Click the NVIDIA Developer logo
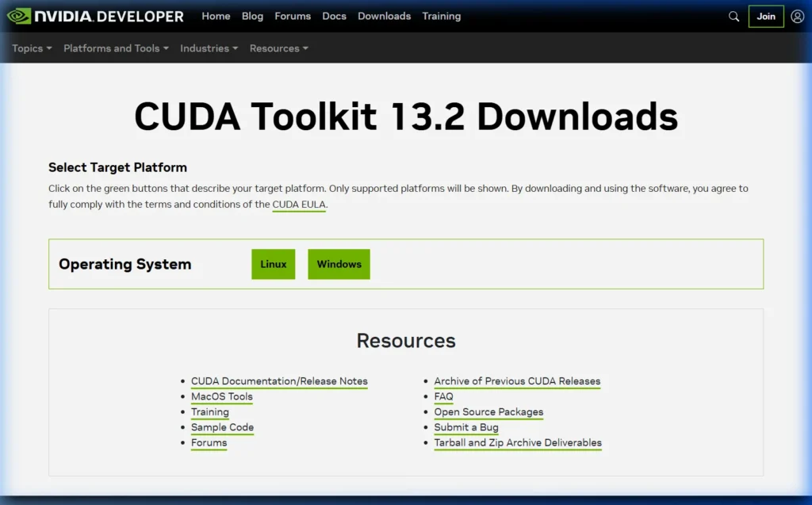The image size is (812, 505). point(94,15)
